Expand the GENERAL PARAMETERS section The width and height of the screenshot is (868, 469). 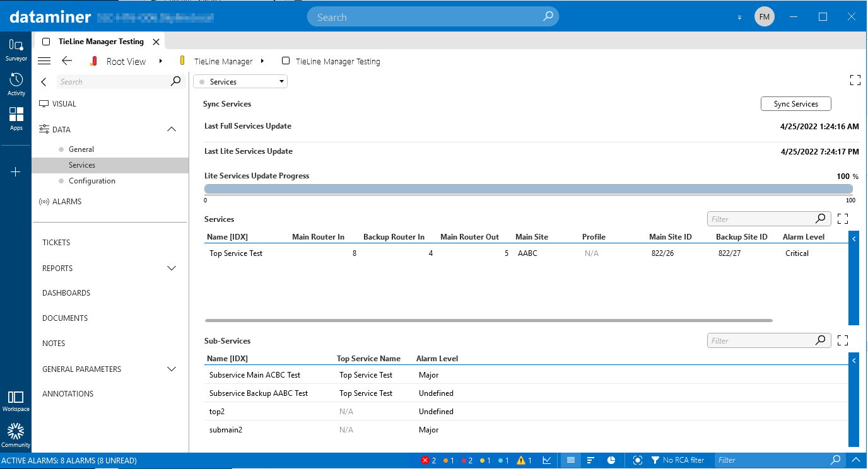coord(171,369)
